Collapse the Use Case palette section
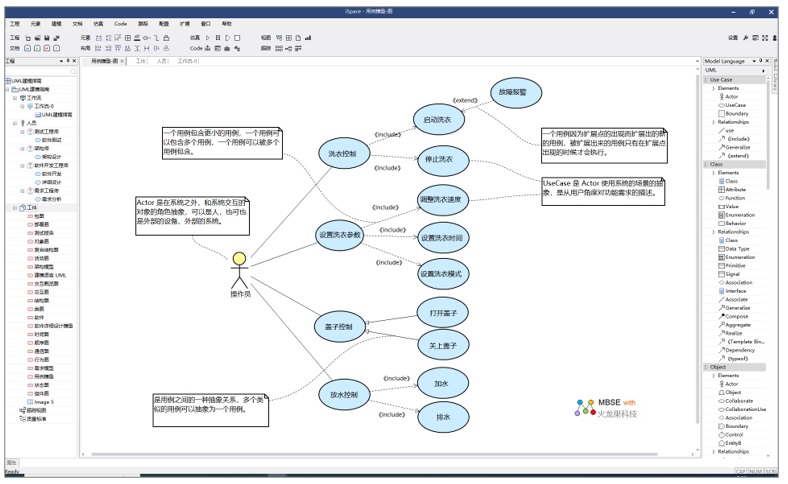 pos(707,80)
